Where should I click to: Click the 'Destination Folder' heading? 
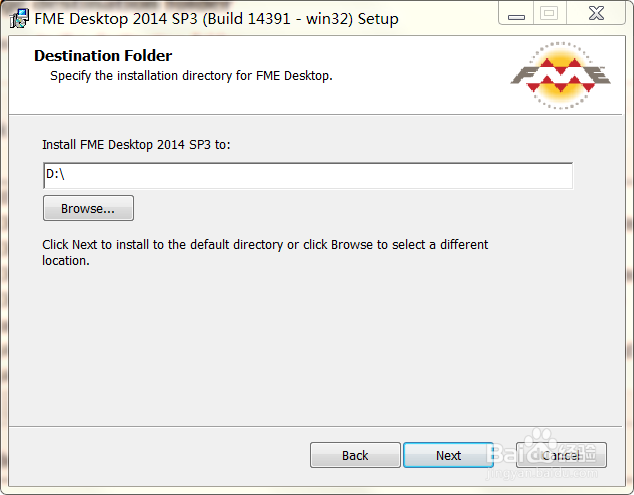(x=103, y=56)
